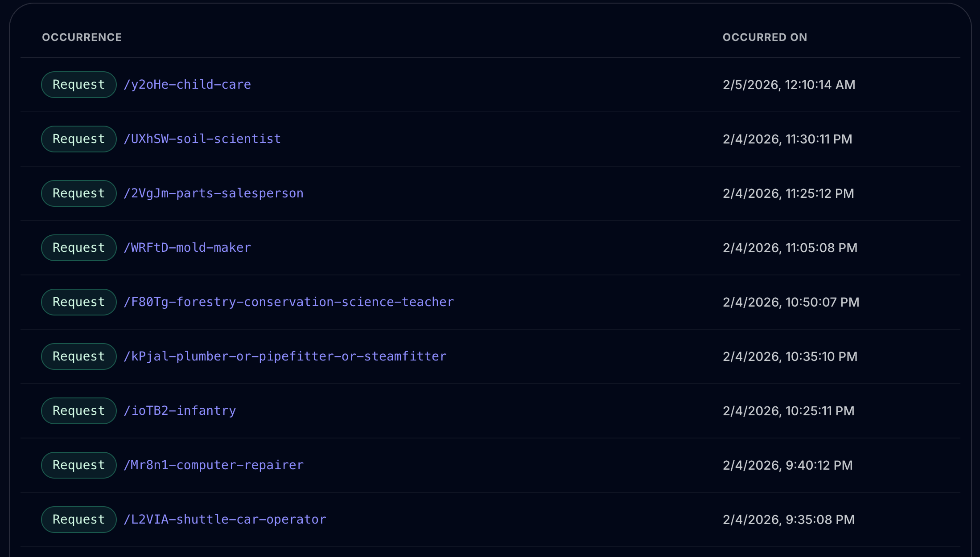
Task: Click the 12:10:14 AM timestamp
Action: (x=789, y=85)
